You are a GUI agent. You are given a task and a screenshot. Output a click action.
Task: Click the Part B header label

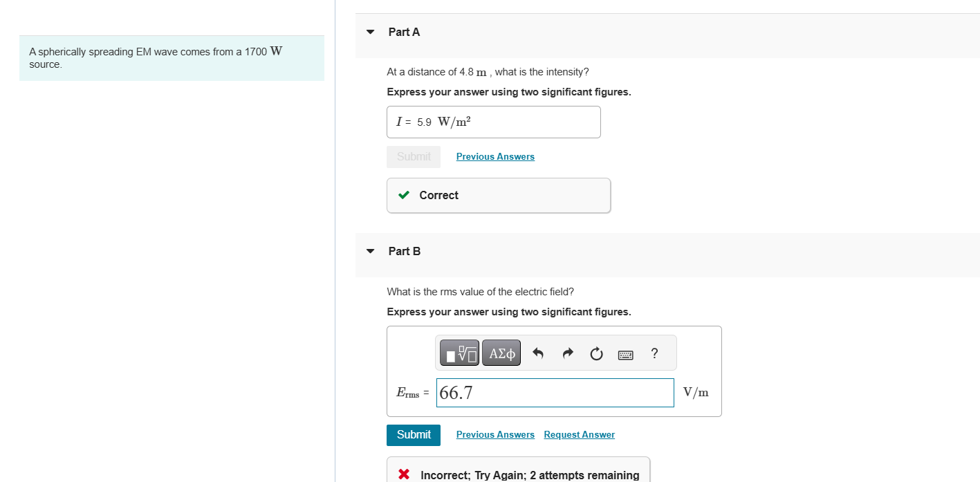(404, 251)
